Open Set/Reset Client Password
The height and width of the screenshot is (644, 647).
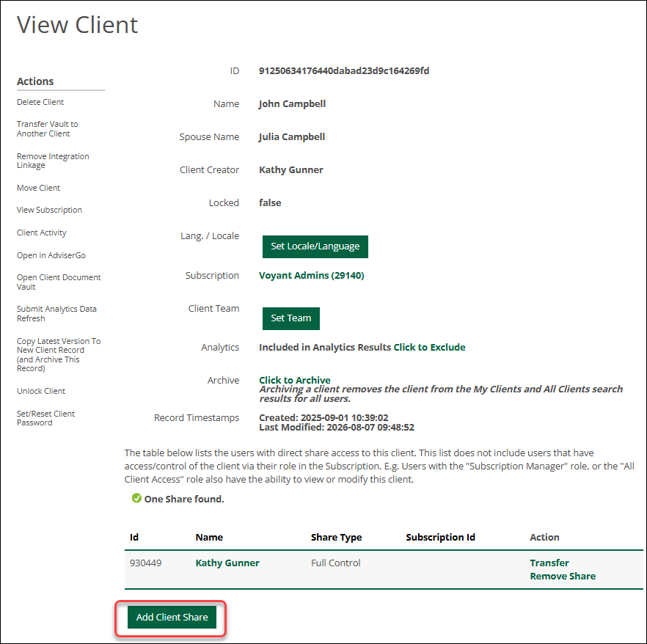[45, 418]
